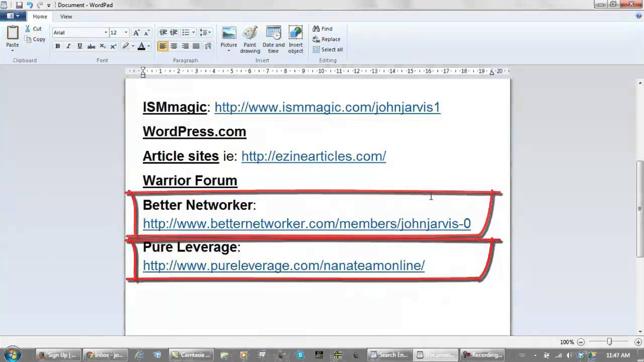Switch to Sign Up Firefox taskbar button

point(58,355)
